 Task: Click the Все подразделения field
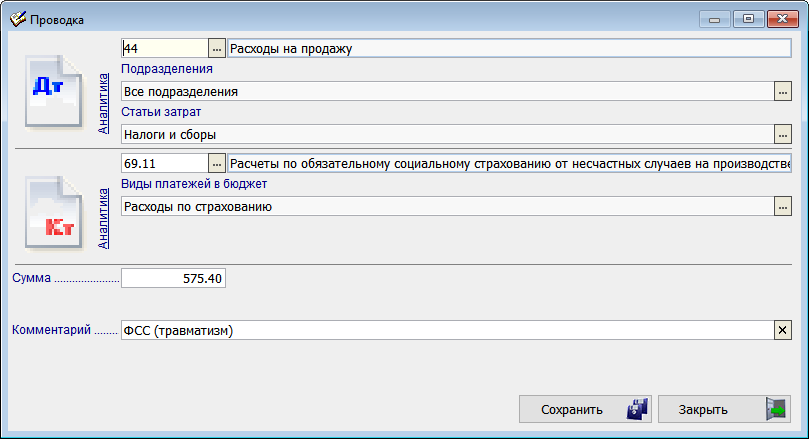point(447,91)
